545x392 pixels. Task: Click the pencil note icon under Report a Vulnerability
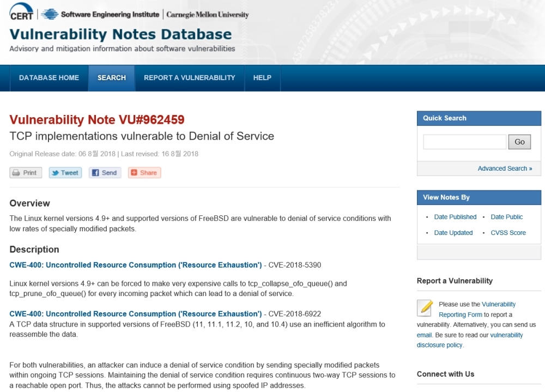pyautogui.click(x=425, y=308)
